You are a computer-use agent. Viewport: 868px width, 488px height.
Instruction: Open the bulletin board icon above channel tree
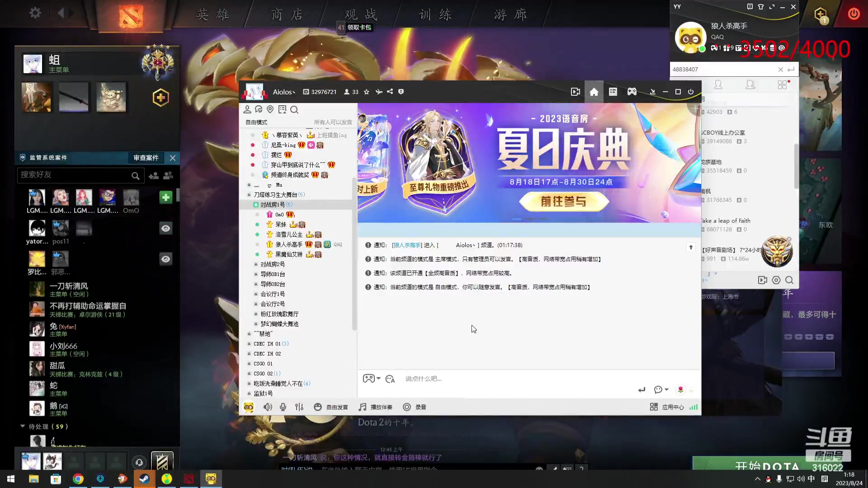click(x=283, y=109)
